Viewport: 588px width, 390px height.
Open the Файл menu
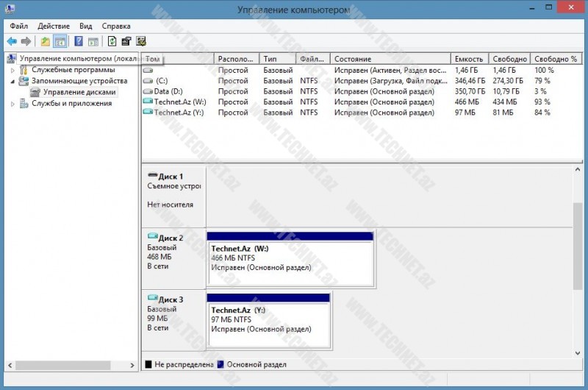(19, 26)
